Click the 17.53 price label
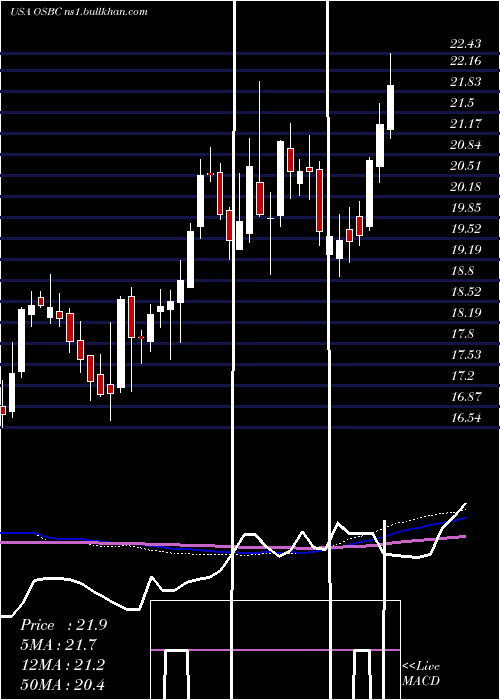 coord(466,354)
